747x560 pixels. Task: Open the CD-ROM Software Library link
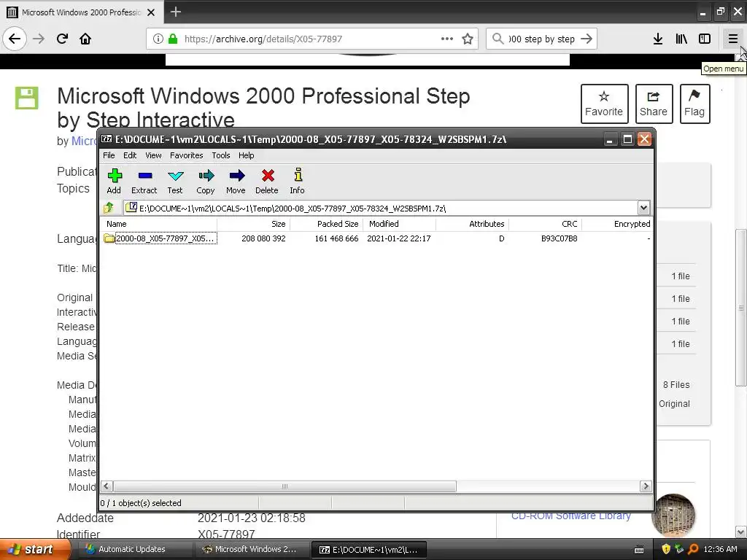(x=570, y=516)
